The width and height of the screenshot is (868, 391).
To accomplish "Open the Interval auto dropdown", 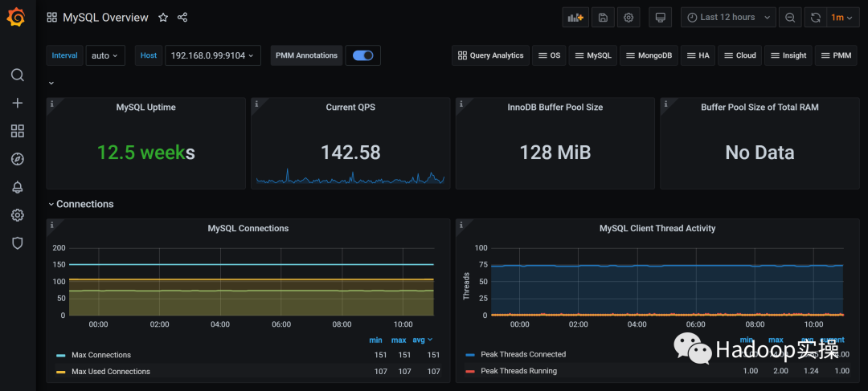I will click(105, 55).
